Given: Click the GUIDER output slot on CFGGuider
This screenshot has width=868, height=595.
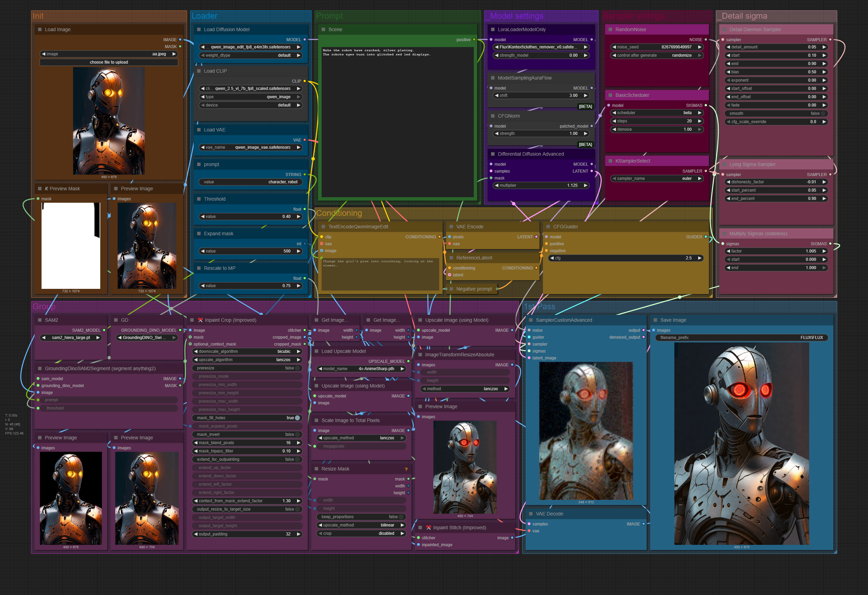Looking at the screenshot, I should 705,237.
